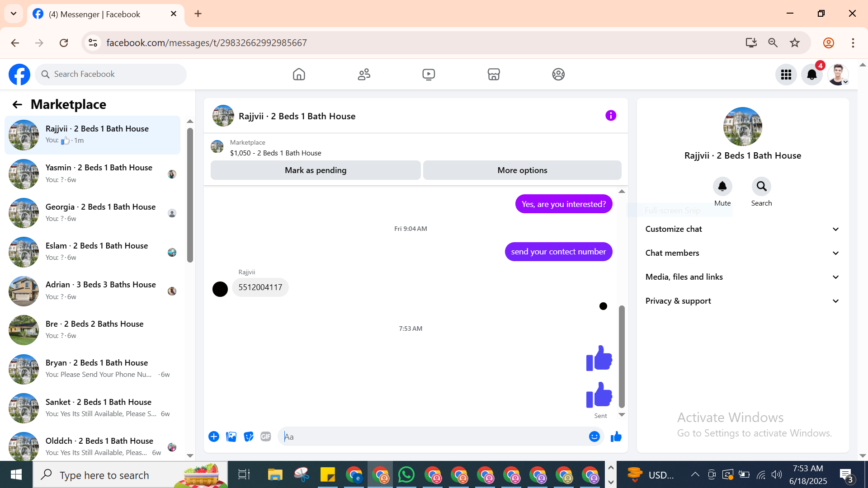View site information icon in address bar
868x488 pixels.
point(93,43)
